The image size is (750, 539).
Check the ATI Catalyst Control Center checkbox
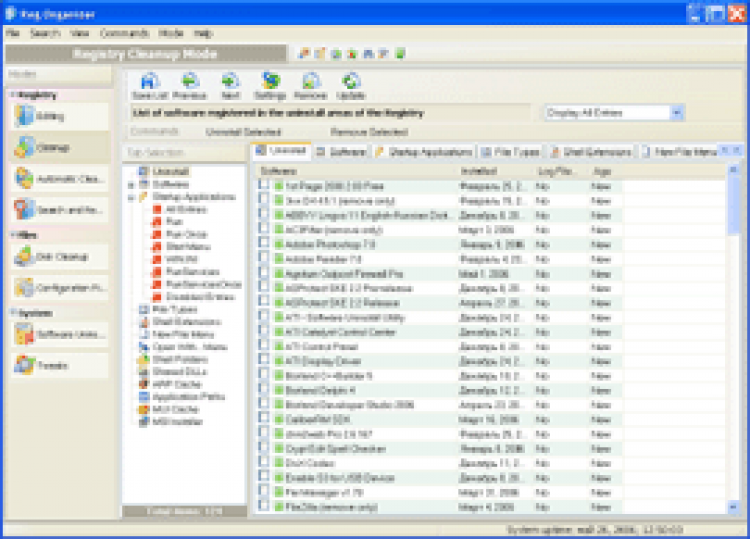[x=264, y=331]
